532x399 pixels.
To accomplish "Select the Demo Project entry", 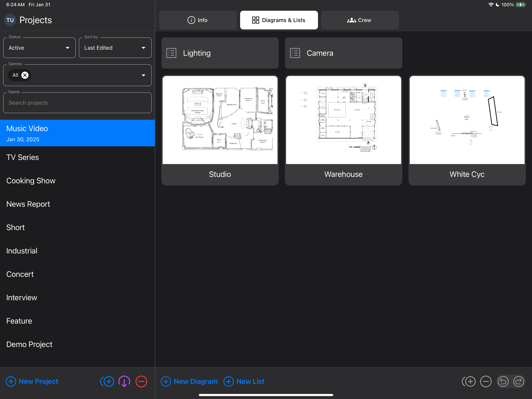I will pyautogui.click(x=78, y=344).
